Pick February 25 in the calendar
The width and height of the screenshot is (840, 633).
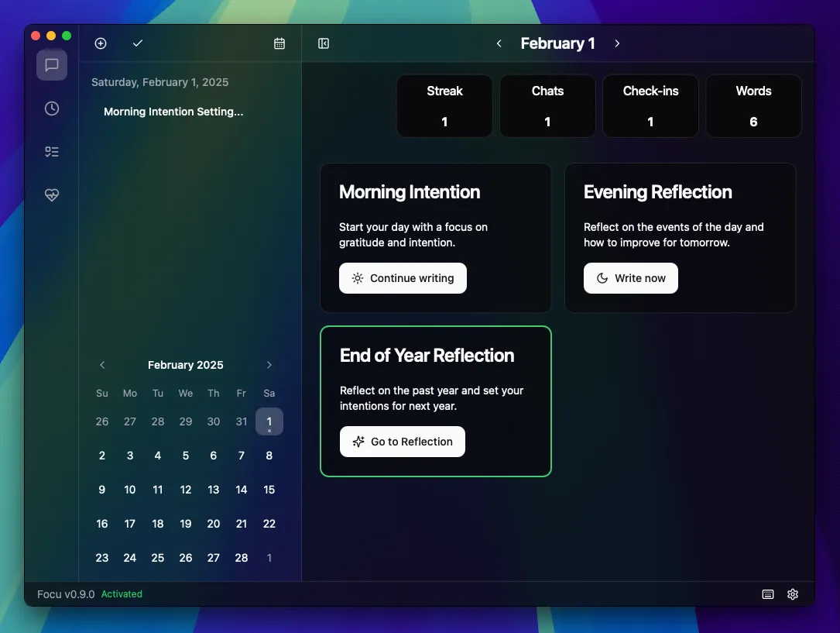click(157, 558)
